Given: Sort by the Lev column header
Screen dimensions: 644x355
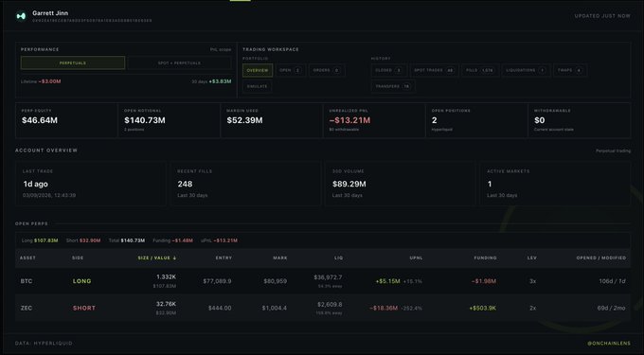Looking at the screenshot, I should pyautogui.click(x=532, y=257).
